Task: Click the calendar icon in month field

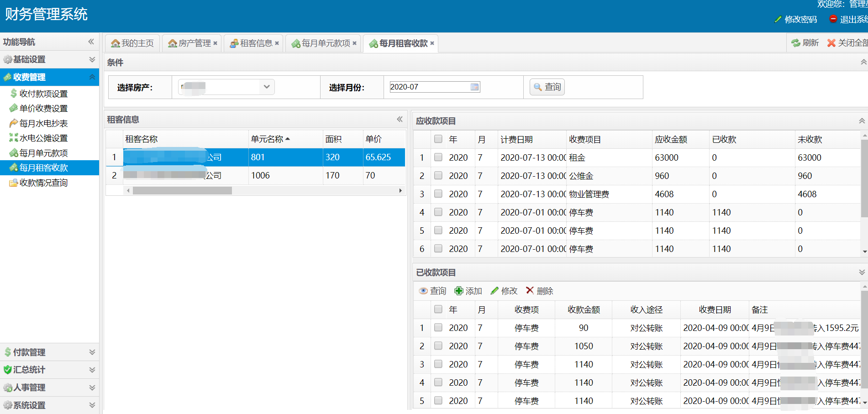Action: [x=475, y=87]
